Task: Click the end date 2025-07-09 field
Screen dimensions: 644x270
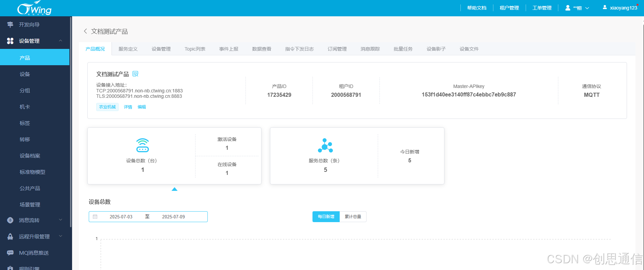Action: tap(173, 217)
